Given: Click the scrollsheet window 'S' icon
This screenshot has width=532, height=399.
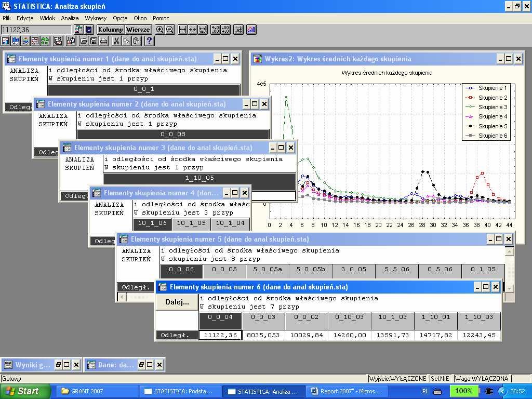Looking at the screenshot, I should (58, 41).
